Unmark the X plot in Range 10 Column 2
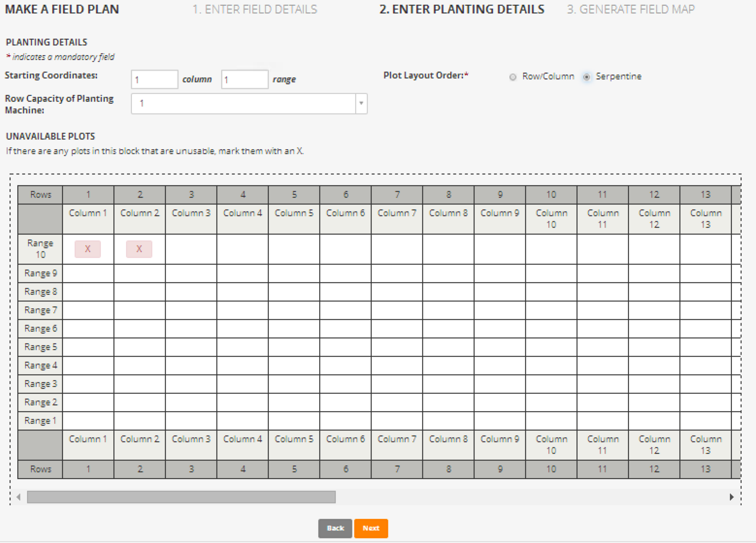 point(139,249)
